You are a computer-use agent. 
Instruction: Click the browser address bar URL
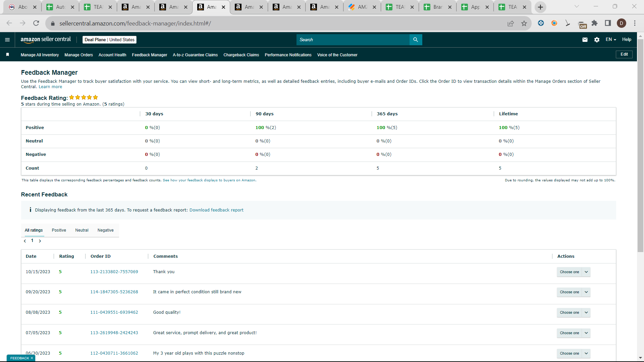tap(135, 23)
